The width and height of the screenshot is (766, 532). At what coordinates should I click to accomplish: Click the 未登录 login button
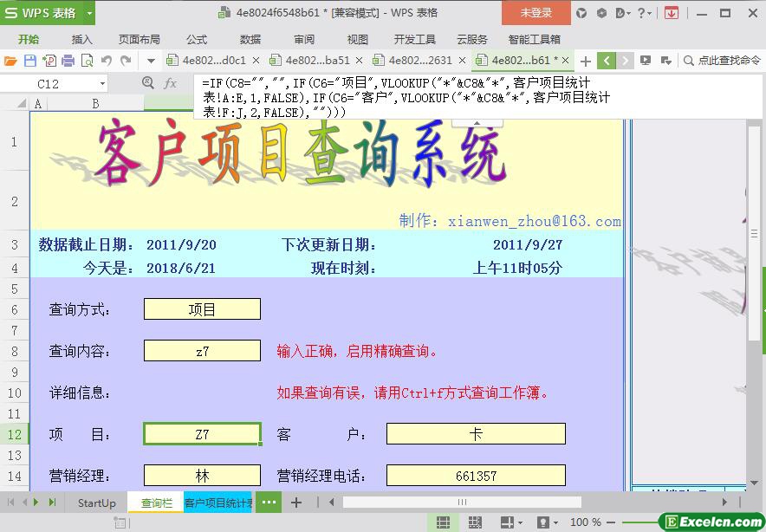536,13
